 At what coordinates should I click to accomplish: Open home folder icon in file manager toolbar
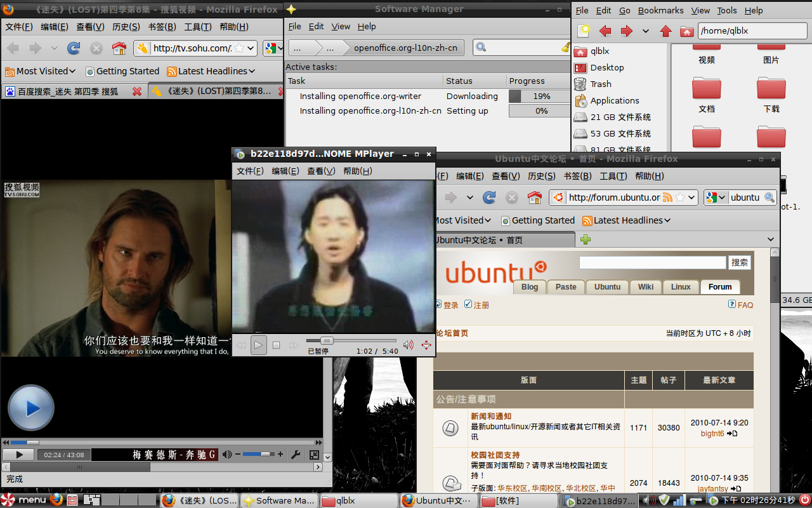point(686,31)
